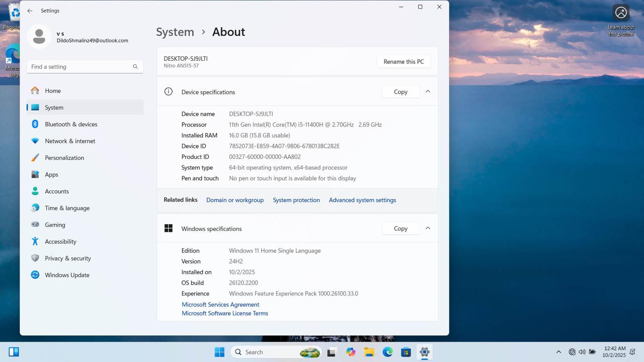The height and width of the screenshot is (362, 644).
Task: Collapse the Device specifications section
Action: pyautogui.click(x=428, y=92)
